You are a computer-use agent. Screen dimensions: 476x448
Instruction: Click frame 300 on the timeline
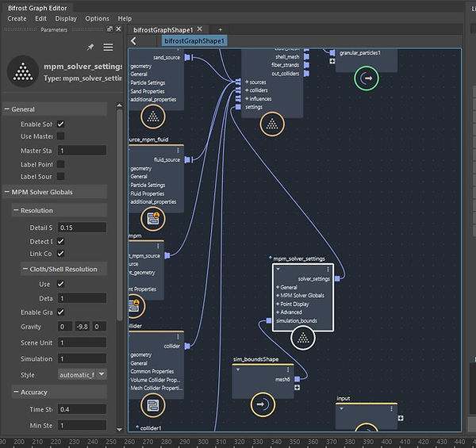tap(203, 442)
